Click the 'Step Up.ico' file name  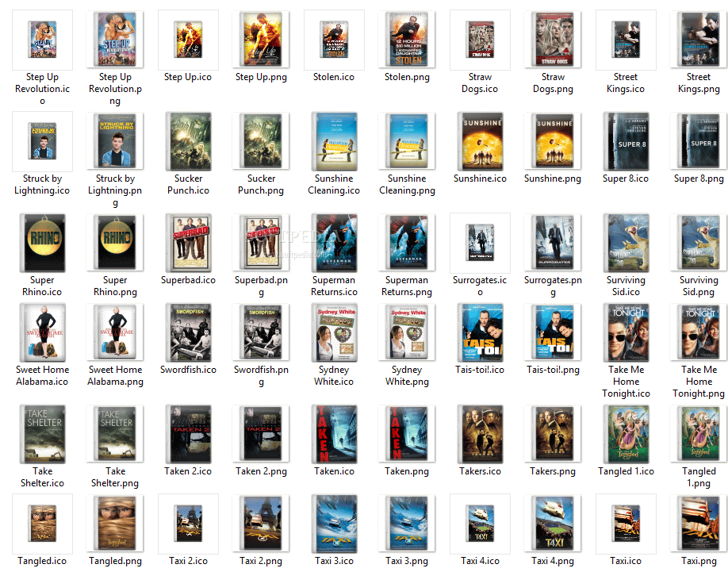188,77
